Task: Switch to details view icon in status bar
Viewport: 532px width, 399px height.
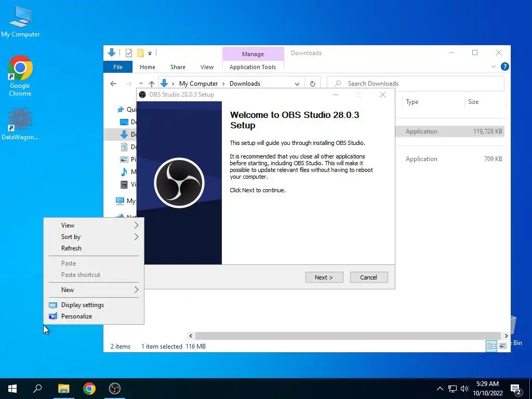Action: [x=491, y=346]
